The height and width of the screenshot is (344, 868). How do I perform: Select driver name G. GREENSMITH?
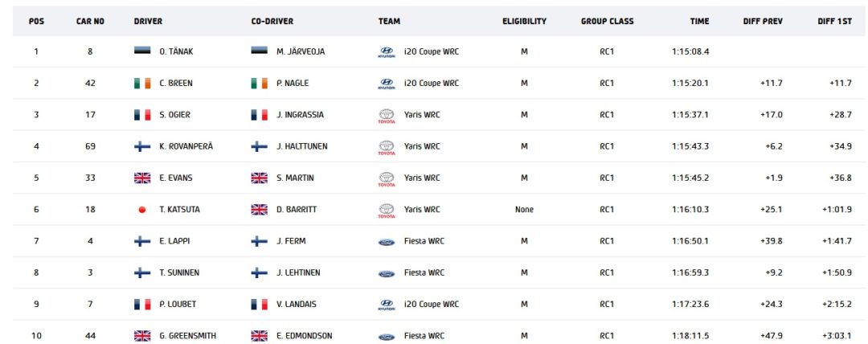(187, 336)
